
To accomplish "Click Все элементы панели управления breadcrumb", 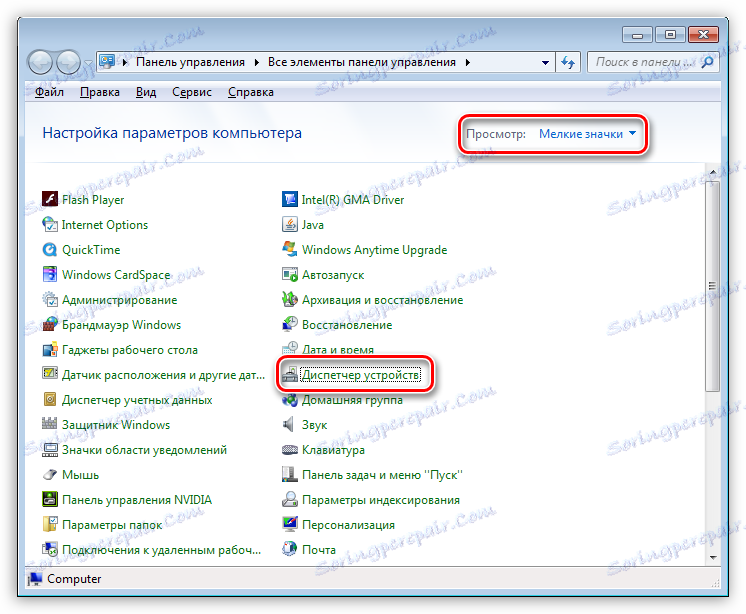I will pyautogui.click(x=362, y=62).
